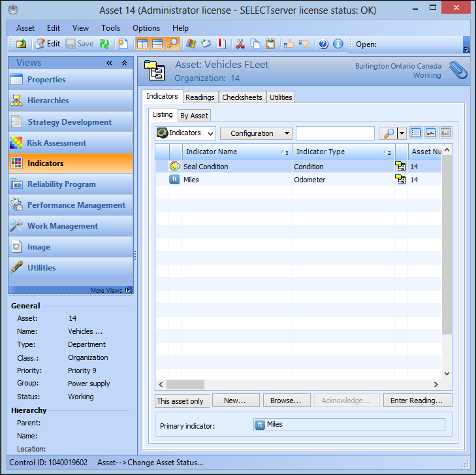Image resolution: width=476 pixels, height=475 pixels.
Task: Click the thumbs up icon
Action: (289, 44)
